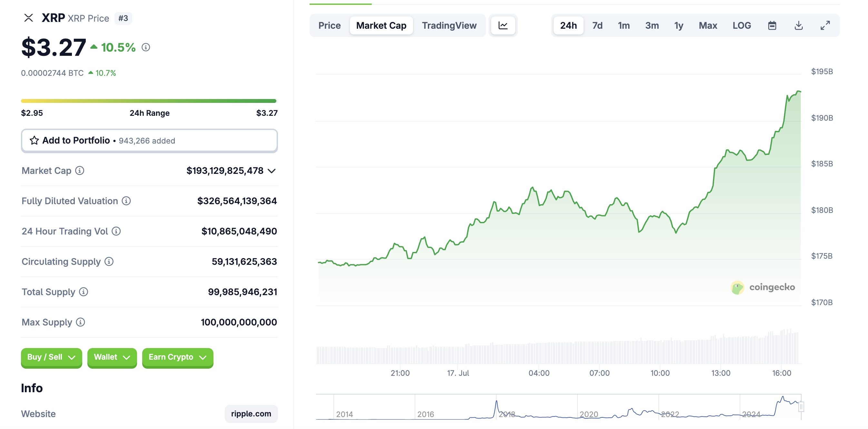868x429 pixels.
Task: Open the calendar date range picker
Action: pos(772,25)
